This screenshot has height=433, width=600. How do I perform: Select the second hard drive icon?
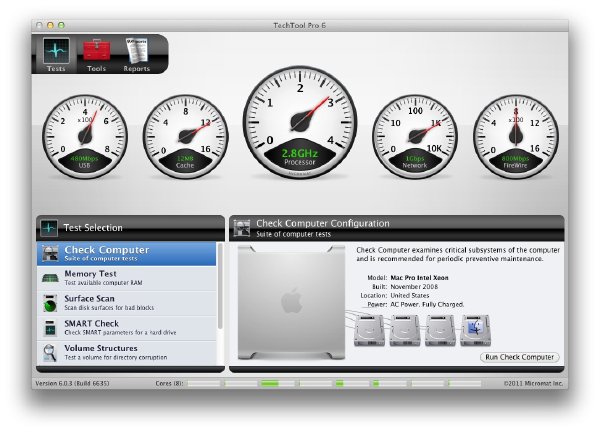click(x=405, y=330)
